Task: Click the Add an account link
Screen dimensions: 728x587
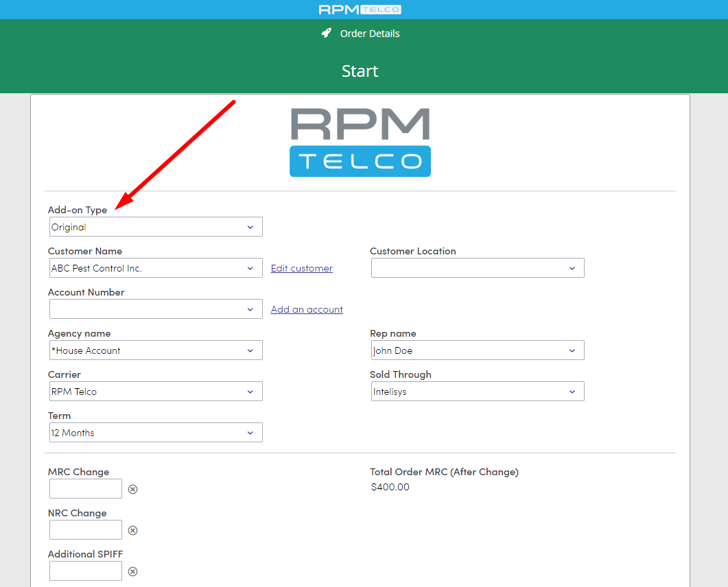Action: click(307, 309)
